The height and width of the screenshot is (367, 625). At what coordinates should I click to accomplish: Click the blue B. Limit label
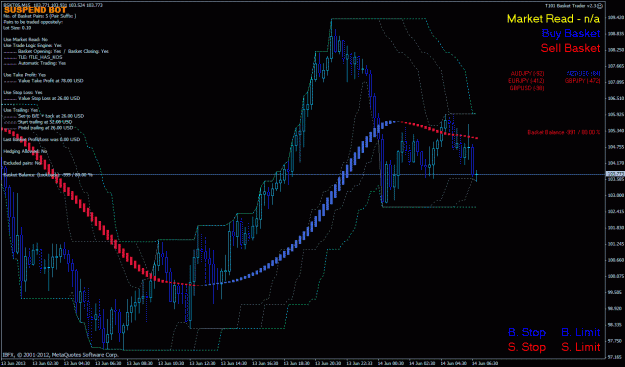coord(580,332)
